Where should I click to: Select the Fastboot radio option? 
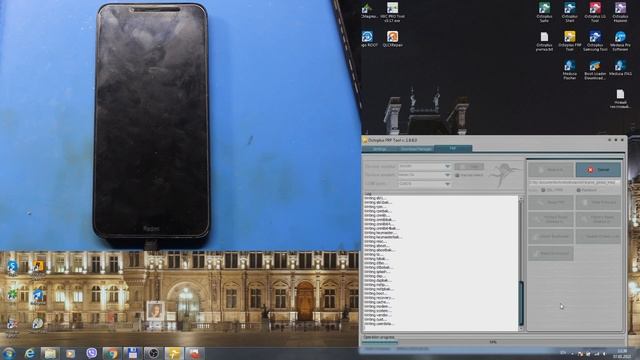(x=578, y=190)
